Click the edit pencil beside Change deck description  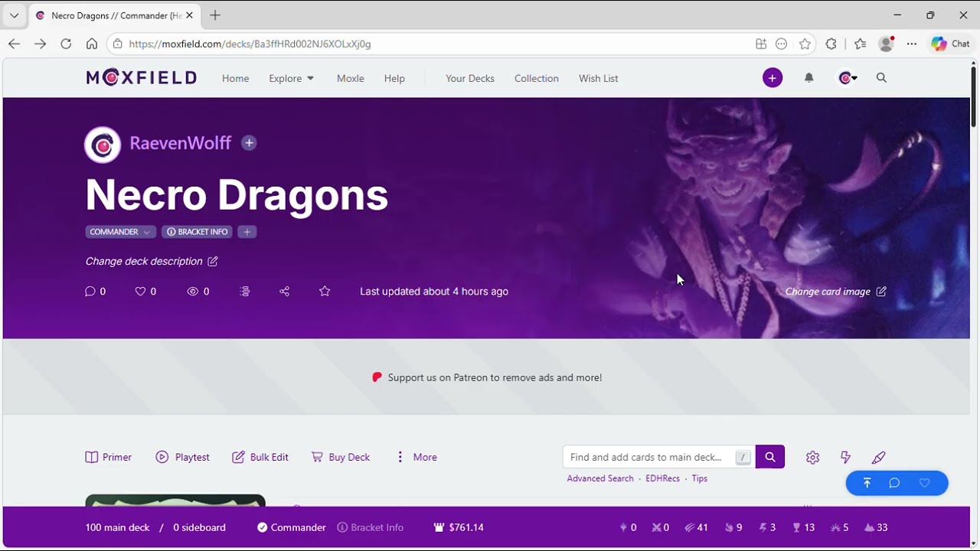click(213, 261)
